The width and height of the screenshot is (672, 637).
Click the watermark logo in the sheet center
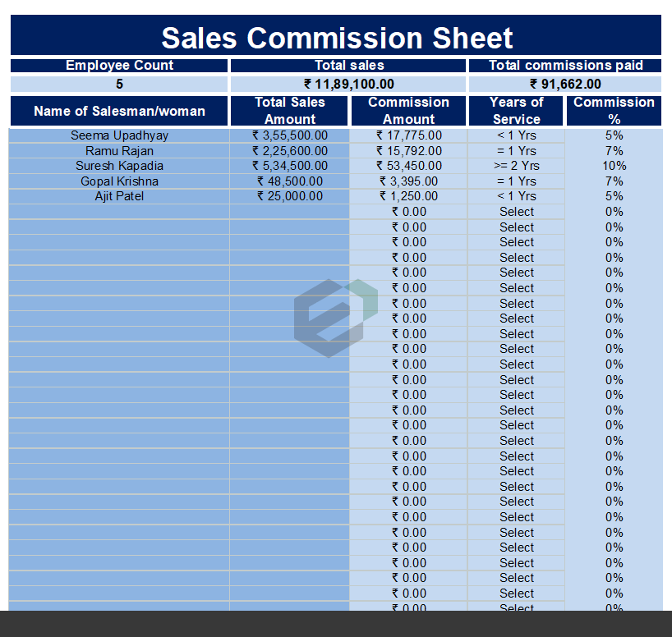[x=335, y=318]
